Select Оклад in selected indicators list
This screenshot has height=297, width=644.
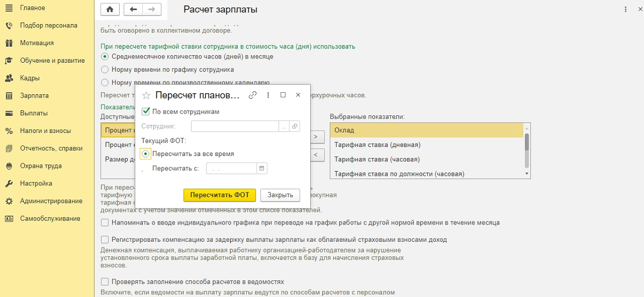(x=427, y=130)
